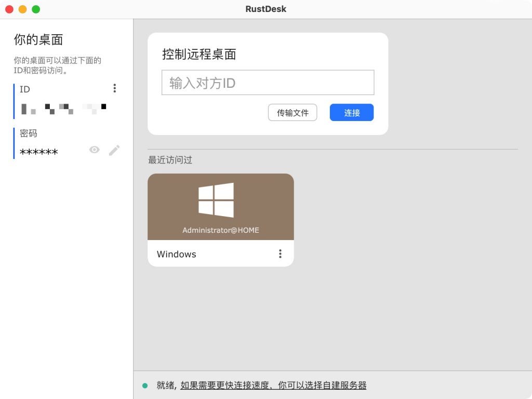
Task: Click the 就绪 status text
Action: tap(165, 385)
